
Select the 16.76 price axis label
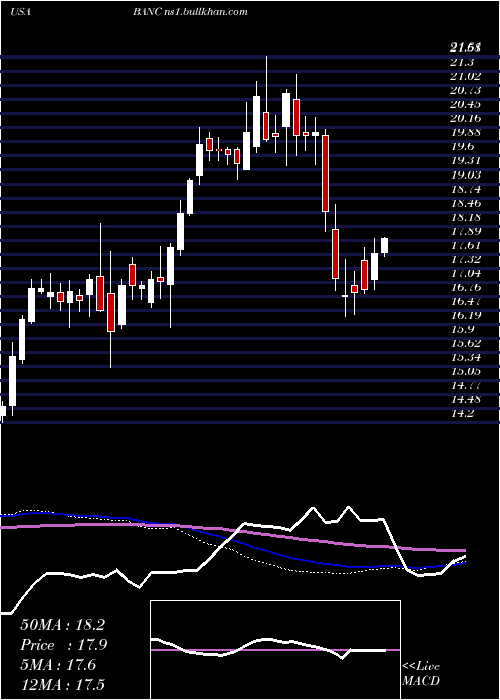pos(464,288)
